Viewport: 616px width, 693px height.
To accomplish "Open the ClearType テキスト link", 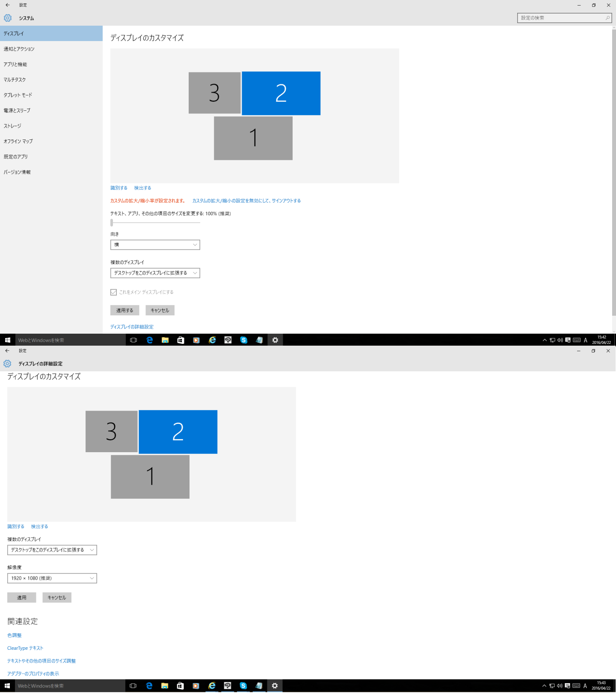I will tap(25, 648).
